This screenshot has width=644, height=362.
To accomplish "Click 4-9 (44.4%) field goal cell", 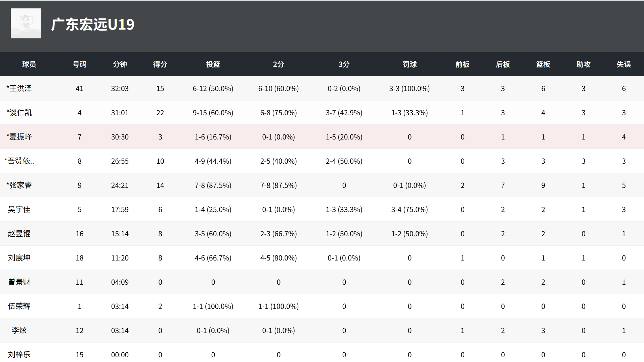I will coord(213,161).
